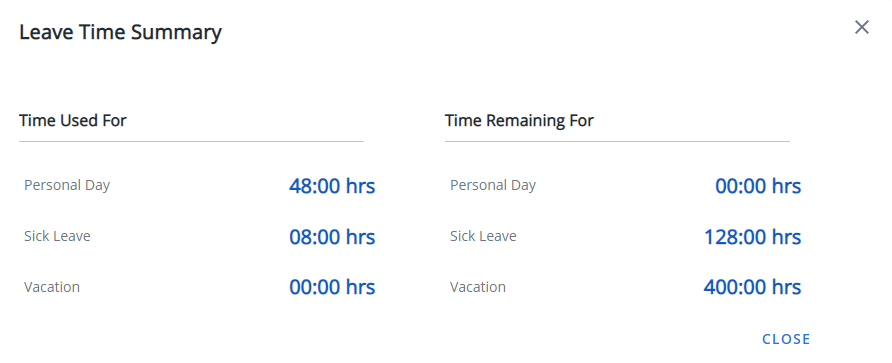Click the 400:00 hrs vacation remaining
The height and width of the screenshot is (363, 892).
[753, 287]
